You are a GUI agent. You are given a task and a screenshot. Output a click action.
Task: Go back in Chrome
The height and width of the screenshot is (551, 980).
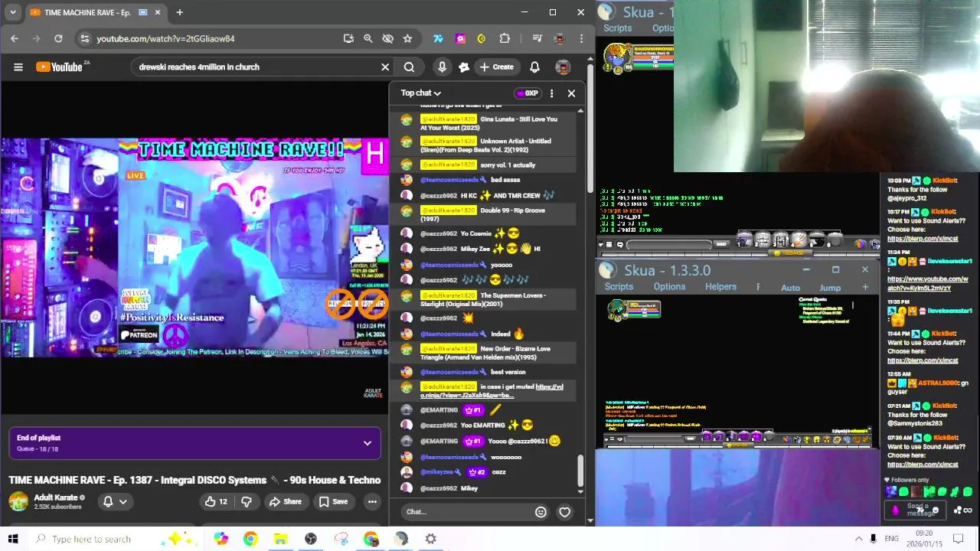coord(15,38)
